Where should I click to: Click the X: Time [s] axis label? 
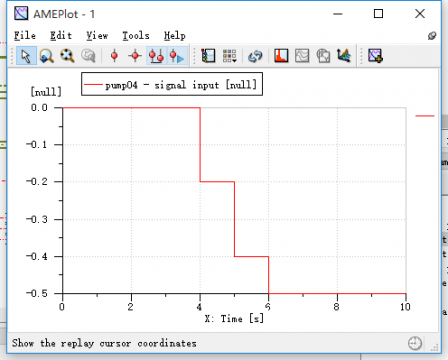(x=234, y=319)
